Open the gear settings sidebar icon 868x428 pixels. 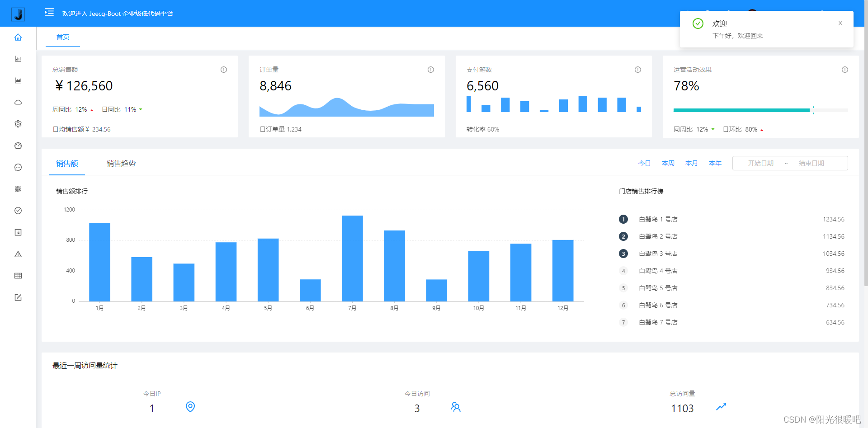[18, 124]
